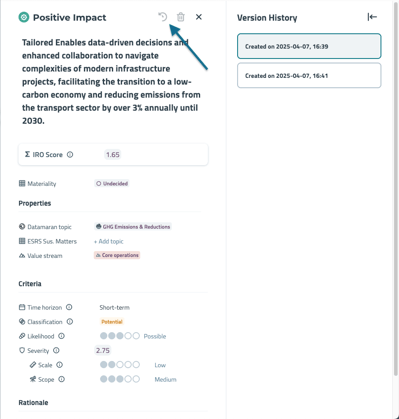The image size is (399, 419).
Task: Set Likelihood rating to fifth dot
Action: [136, 336]
